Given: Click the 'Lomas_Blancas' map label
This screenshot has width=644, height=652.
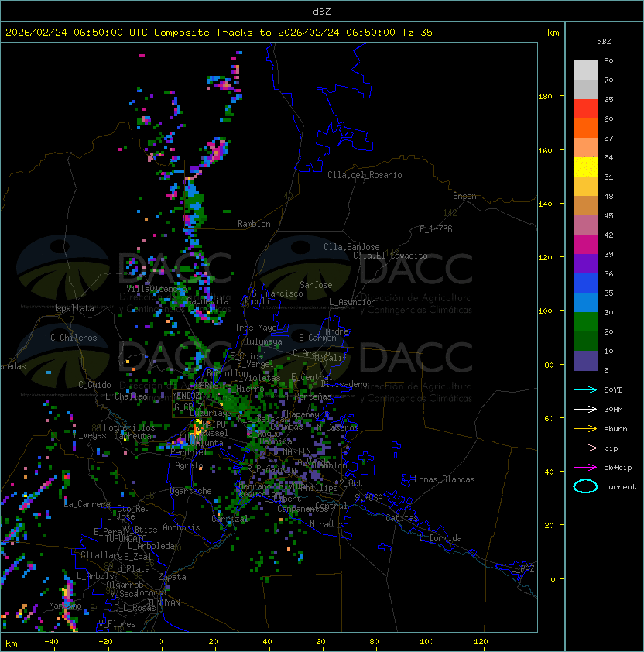Looking at the screenshot, I should click(x=444, y=479).
